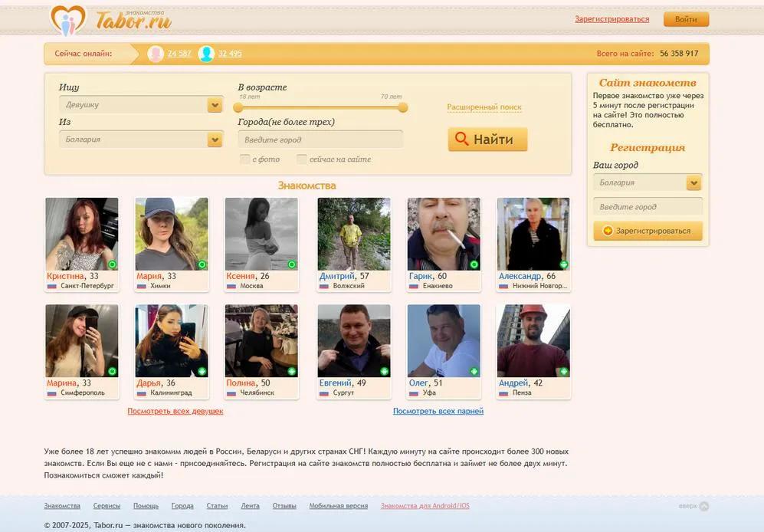764x532 pixels.
Task: Click the mobile status icon on Александр's photo
Action: (563, 264)
